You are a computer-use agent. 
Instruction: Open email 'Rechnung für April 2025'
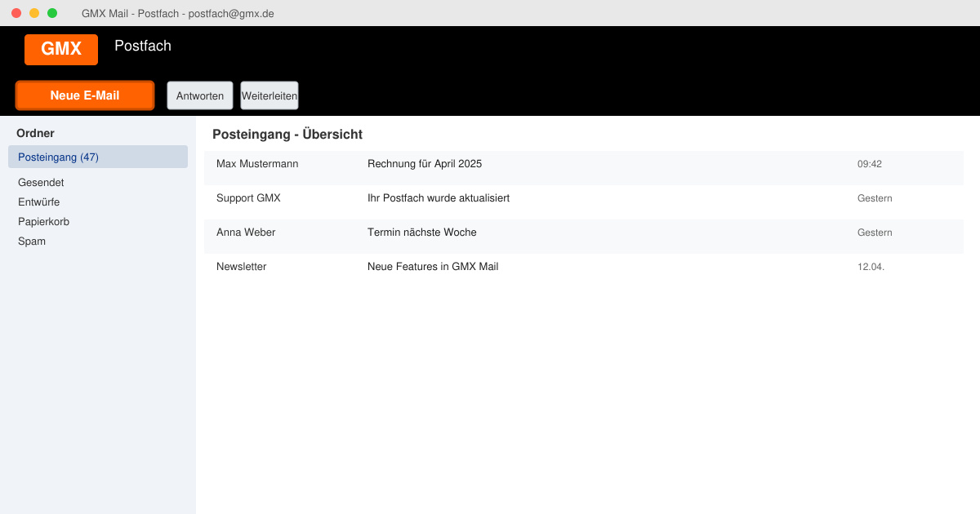click(425, 164)
